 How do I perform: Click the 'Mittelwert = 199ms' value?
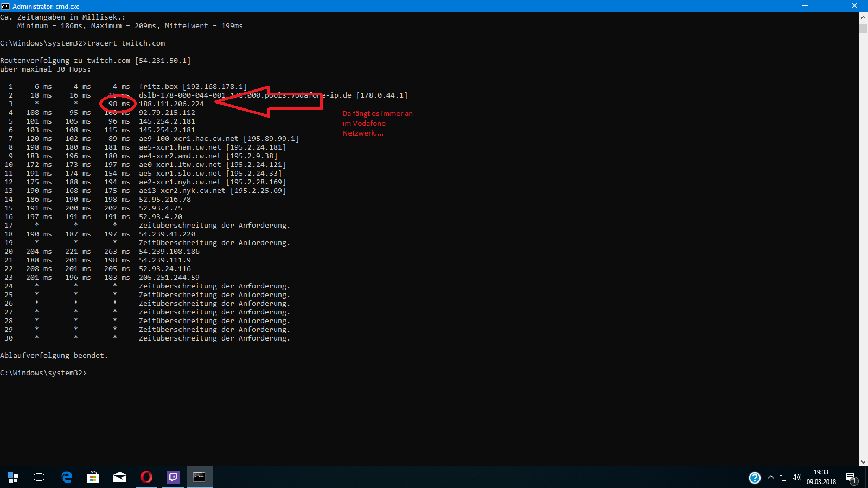coord(204,26)
